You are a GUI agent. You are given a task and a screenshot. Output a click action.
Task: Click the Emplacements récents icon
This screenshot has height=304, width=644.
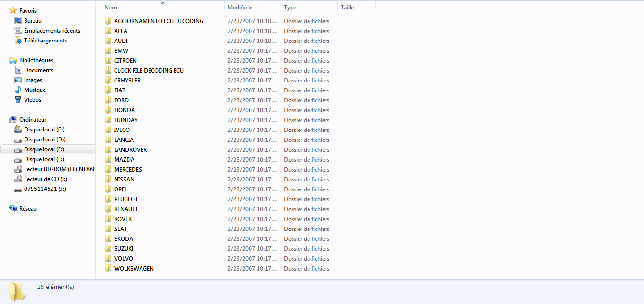(18, 31)
